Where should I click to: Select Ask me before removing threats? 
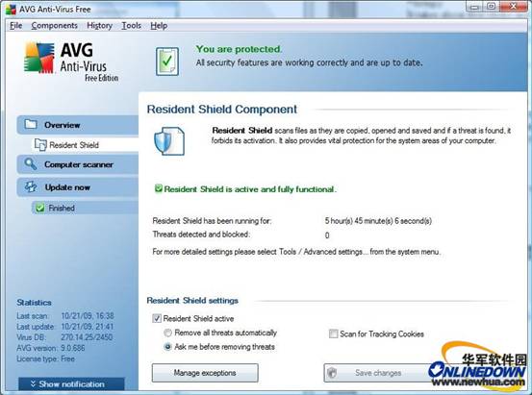[x=167, y=347]
